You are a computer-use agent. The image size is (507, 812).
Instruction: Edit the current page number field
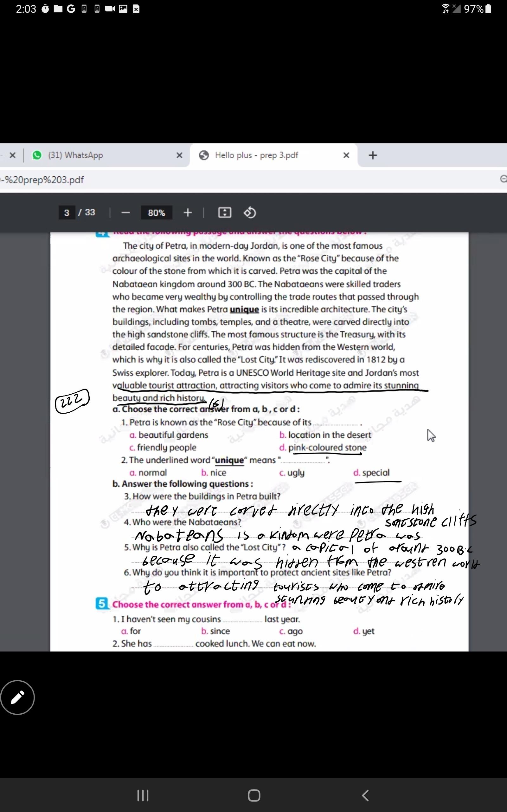coord(67,213)
